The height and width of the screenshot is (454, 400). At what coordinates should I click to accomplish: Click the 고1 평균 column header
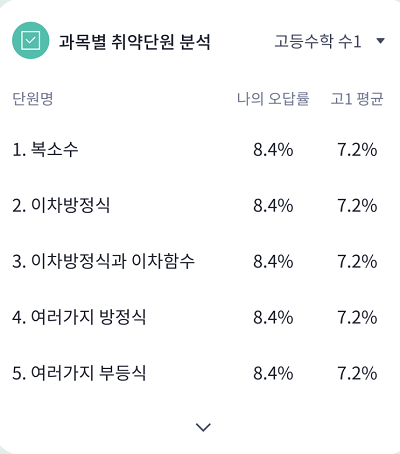pos(357,98)
